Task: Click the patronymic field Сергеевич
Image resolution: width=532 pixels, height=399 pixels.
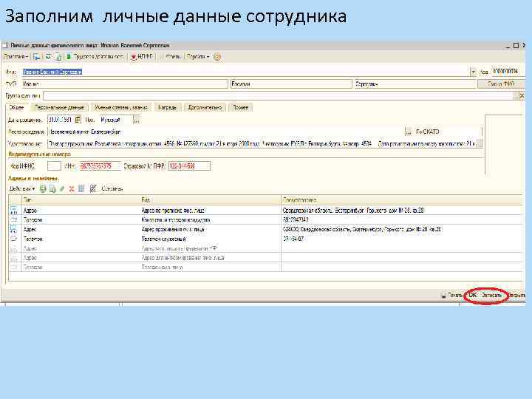Action: (415, 83)
